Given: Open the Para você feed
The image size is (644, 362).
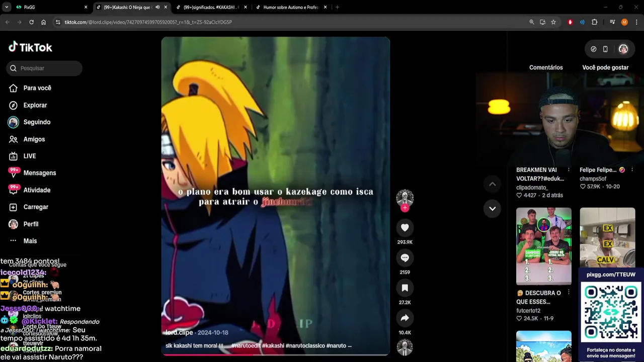Looking at the screenshot, I should (37, 88).
